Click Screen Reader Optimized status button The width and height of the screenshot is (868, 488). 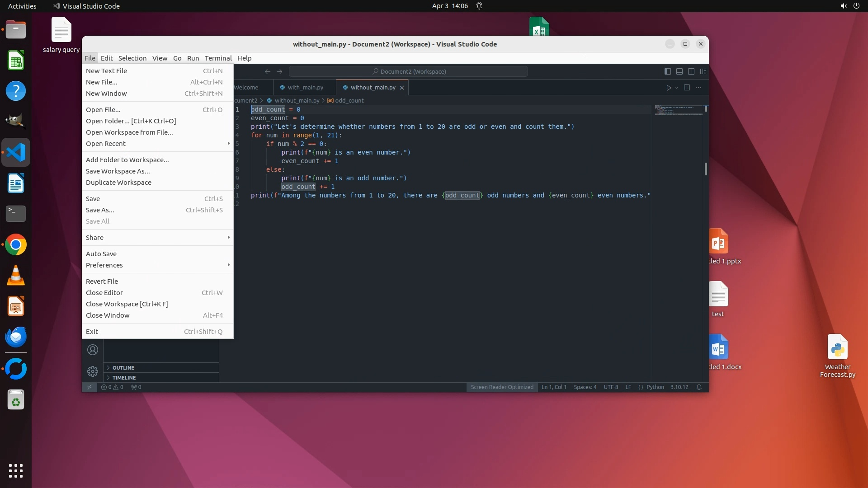click(502, 387)
